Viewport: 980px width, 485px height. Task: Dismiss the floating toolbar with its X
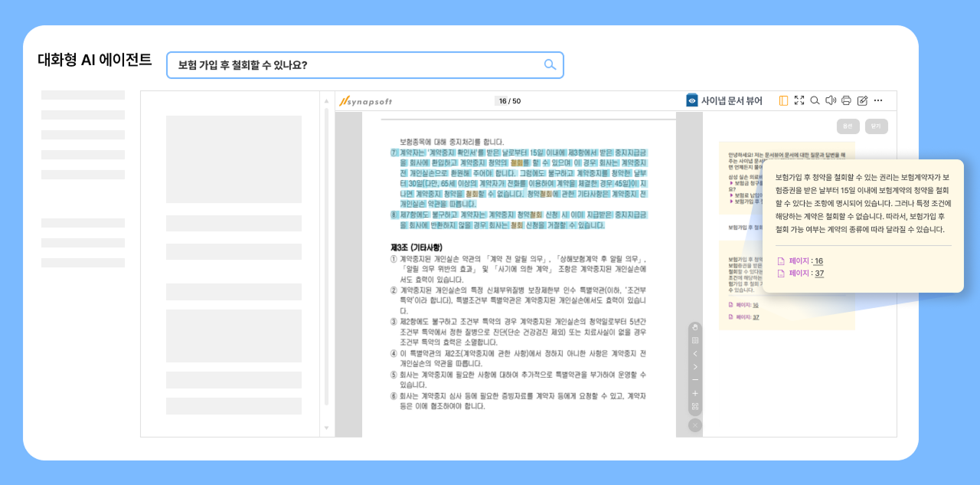tap(695, 425)
